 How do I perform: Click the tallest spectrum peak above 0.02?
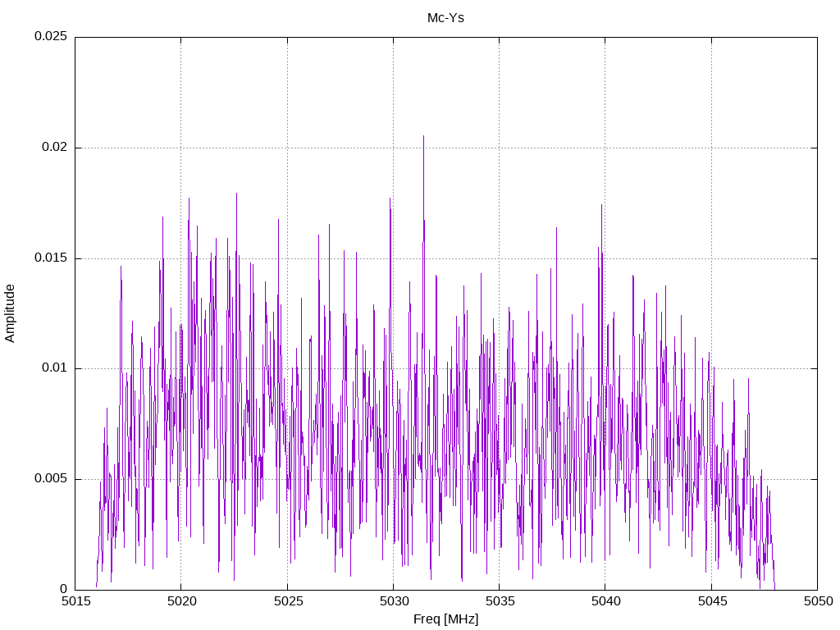[x=424, y=137]
